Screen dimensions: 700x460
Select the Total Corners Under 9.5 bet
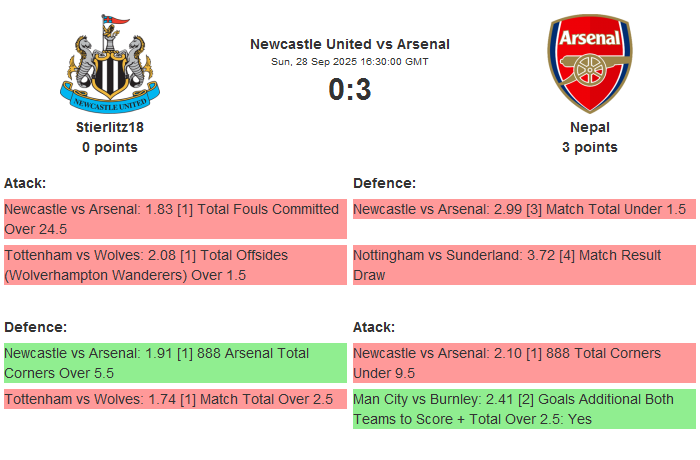(x=523, y=363)
